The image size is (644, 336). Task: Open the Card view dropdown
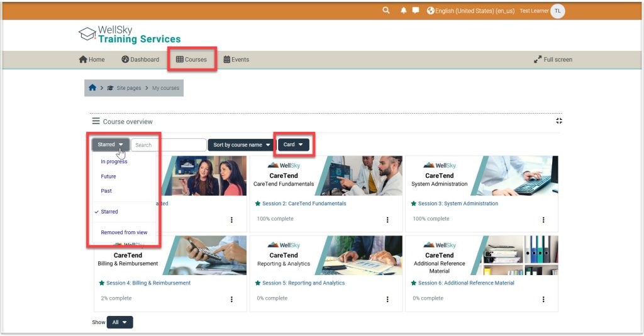click(293, 144)
